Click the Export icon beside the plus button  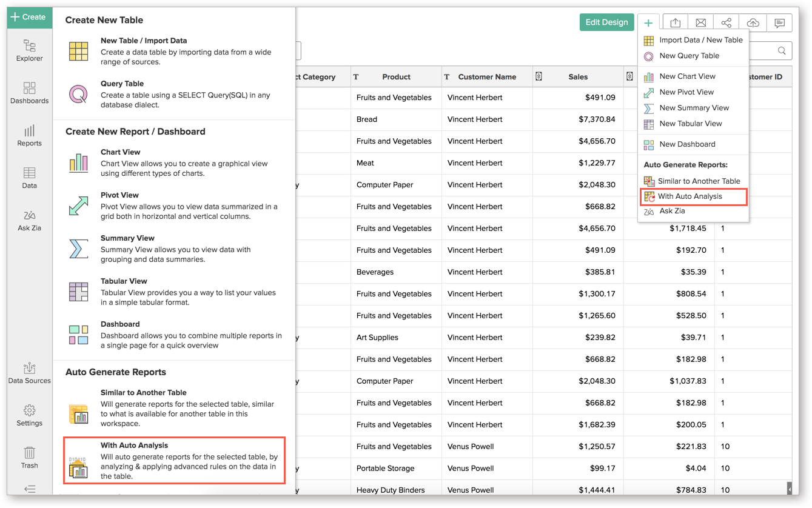pyautogui.click(x=675, y=22)
